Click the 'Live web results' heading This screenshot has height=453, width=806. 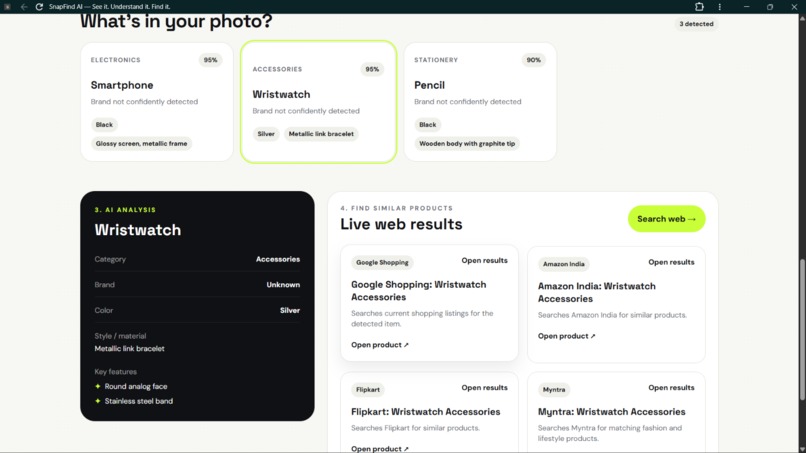401,224
